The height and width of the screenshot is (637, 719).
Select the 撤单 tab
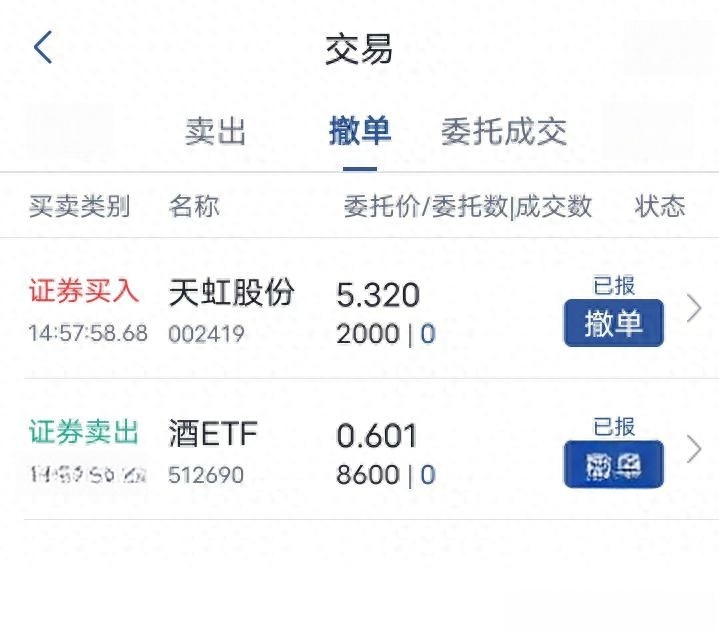click(x=360, y=131)
